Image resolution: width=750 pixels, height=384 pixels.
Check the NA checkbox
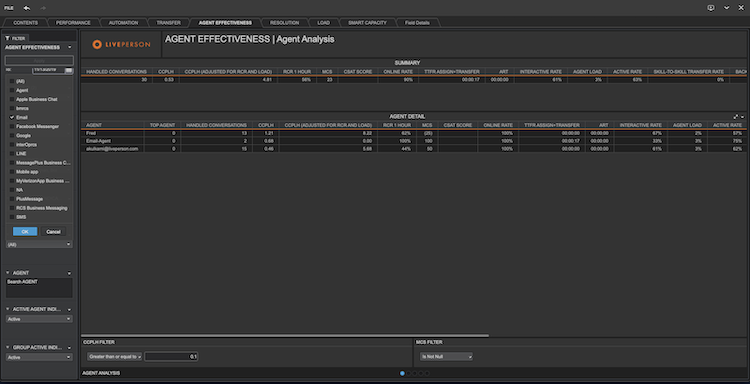[12, 190]
